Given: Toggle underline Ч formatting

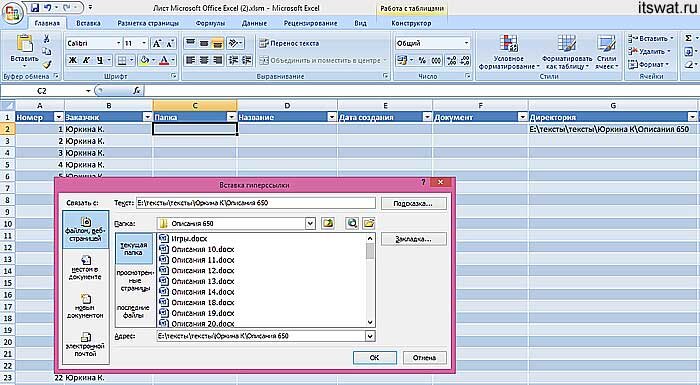Looking at the screenshot, I should [x=100, y=60].
